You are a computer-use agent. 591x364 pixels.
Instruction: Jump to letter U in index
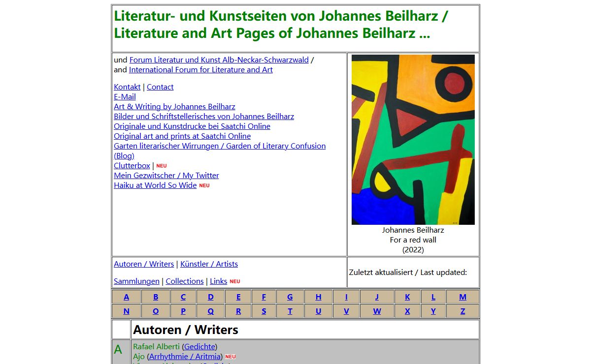tap(319, 311)
